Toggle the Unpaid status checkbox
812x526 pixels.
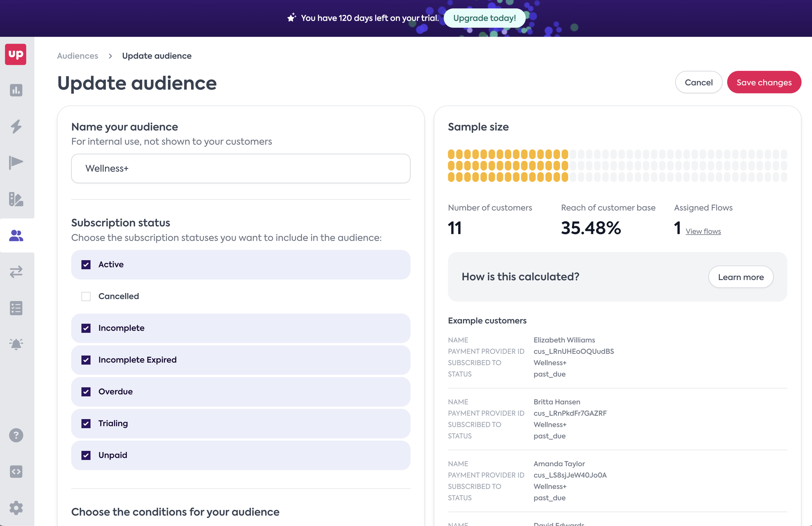pyautogui.click(x=86, y=455)
